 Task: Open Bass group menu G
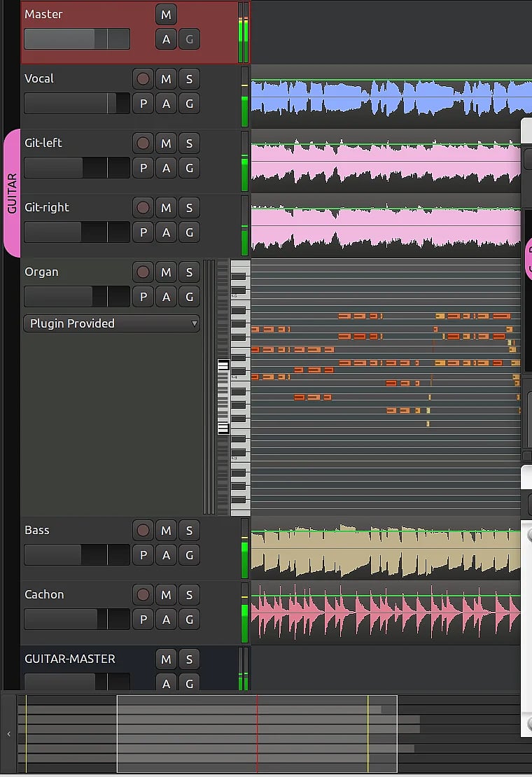(189, 555)
